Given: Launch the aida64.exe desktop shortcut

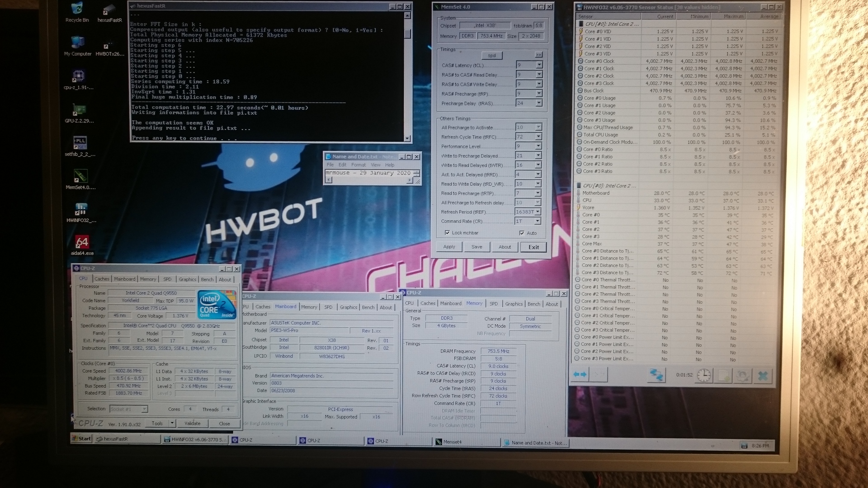Looking at the screenshot, I should 82,245.
